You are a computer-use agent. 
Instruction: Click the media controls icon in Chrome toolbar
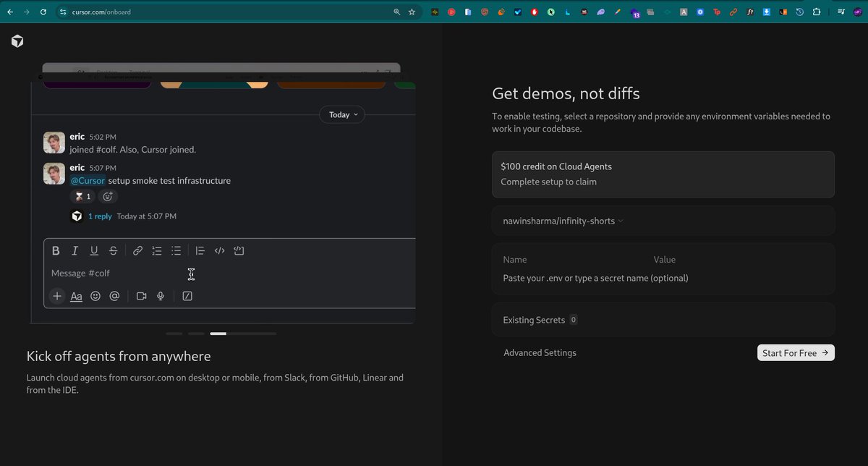coord(841,12)
